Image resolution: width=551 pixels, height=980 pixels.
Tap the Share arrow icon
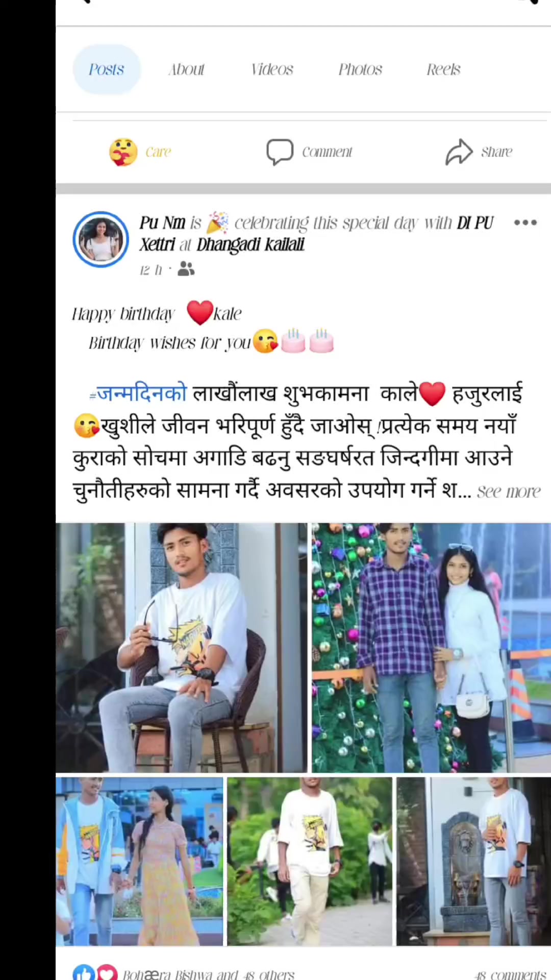tap(459, 152)
